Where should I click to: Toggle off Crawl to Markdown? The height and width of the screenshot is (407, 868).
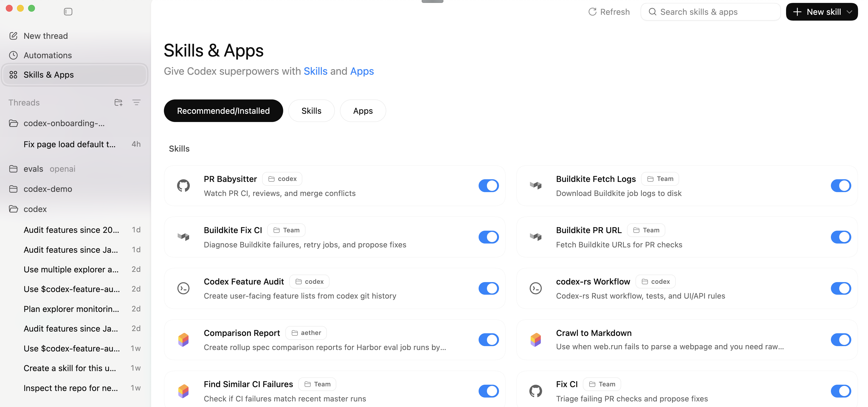pyautogui.click(x=841, y=340)
